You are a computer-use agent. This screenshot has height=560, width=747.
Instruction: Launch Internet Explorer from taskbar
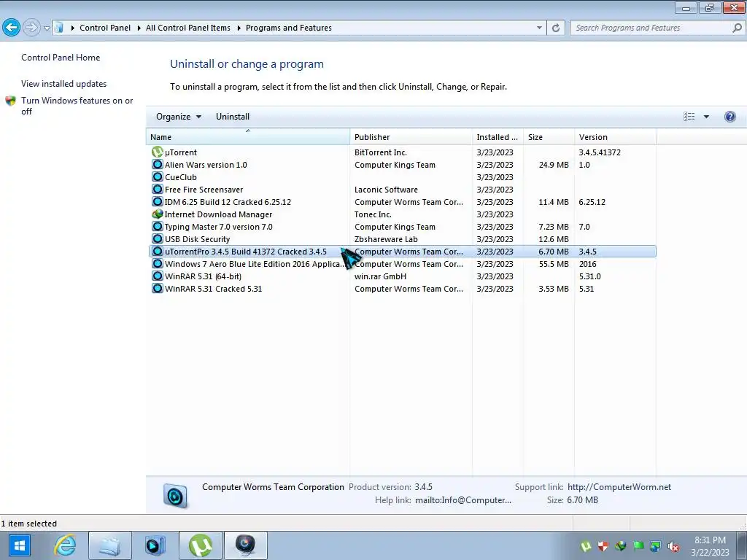(65, 545)
